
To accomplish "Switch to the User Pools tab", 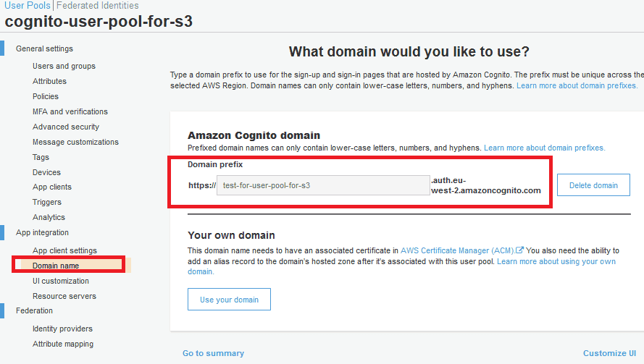I will click(x=28, y=5).
